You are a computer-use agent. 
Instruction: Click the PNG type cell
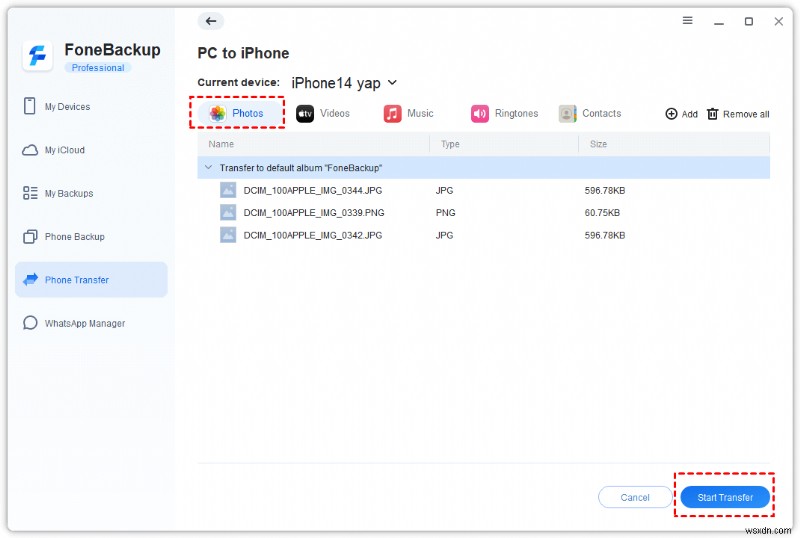(445, 212)
